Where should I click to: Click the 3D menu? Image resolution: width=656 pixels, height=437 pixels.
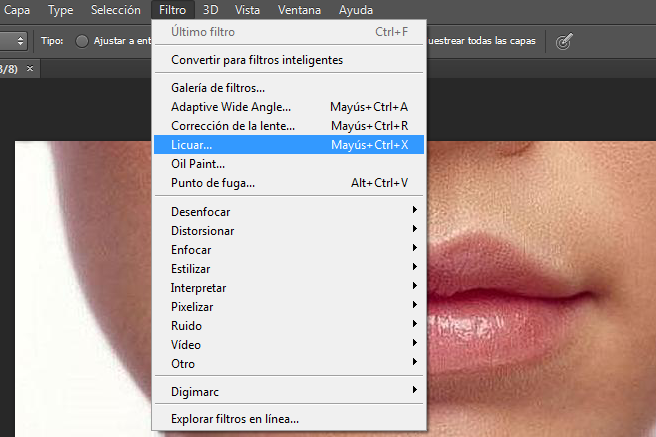point(210,10)
